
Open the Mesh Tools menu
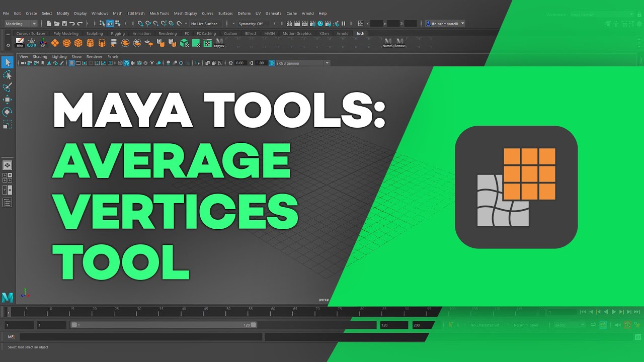159,14
